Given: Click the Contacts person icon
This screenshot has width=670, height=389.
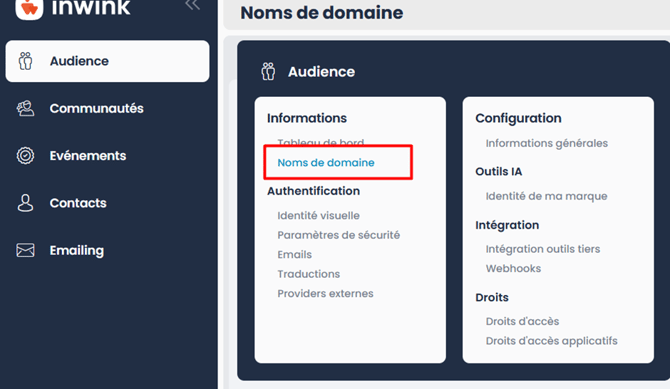Looking at the screenshot, I should 25,203.
